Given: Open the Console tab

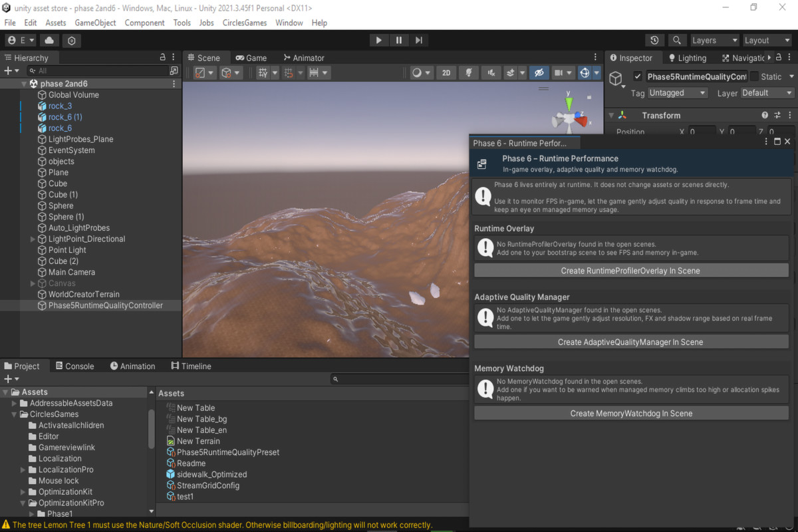Looking at the screenshot, I should coord(74,366).
